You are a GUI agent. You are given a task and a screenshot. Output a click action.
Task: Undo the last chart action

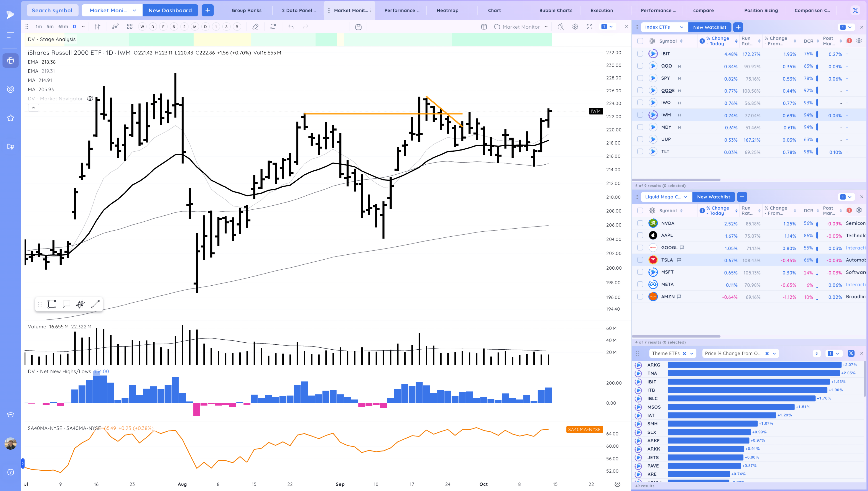click(291, 27)
